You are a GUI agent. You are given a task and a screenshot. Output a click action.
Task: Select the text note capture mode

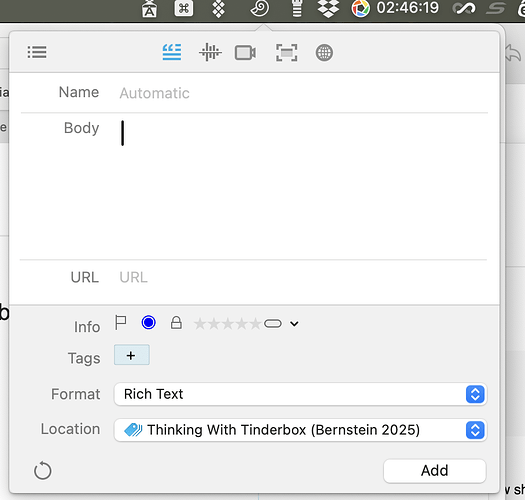172,52
